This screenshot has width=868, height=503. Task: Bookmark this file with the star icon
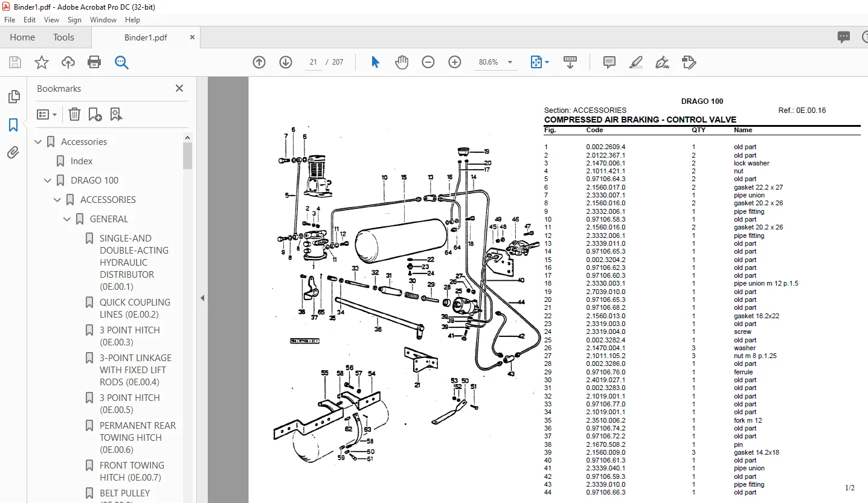tap(42, 62)
